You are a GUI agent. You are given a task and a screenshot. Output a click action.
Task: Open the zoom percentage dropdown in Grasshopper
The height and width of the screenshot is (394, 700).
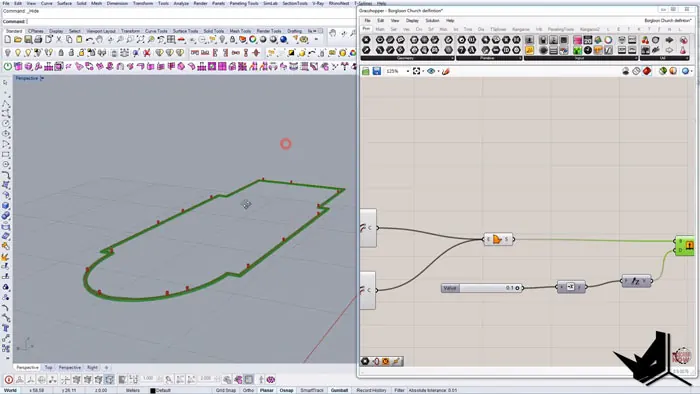click(408, 71)
